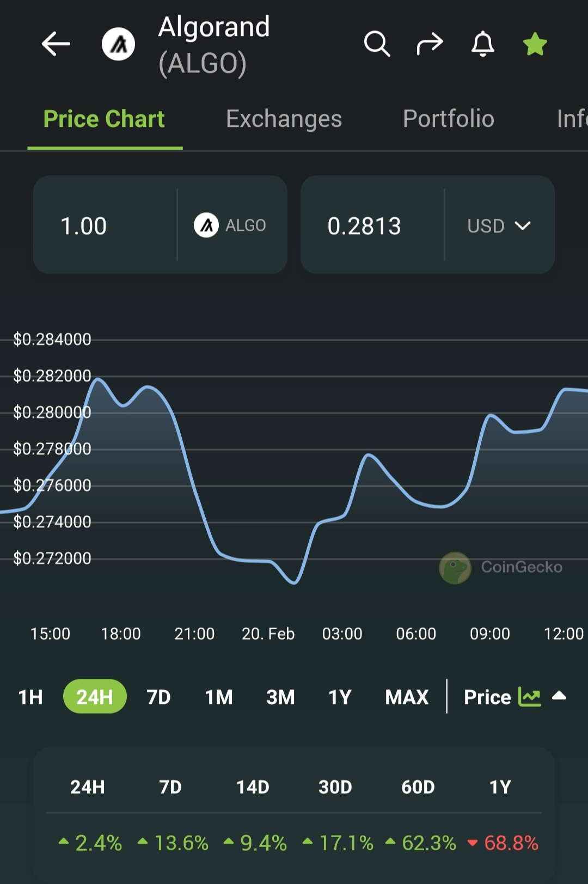This screenshot has width=588, height=884.
Task: Tap the 60D column header in stats
Action: coord(418,787)
